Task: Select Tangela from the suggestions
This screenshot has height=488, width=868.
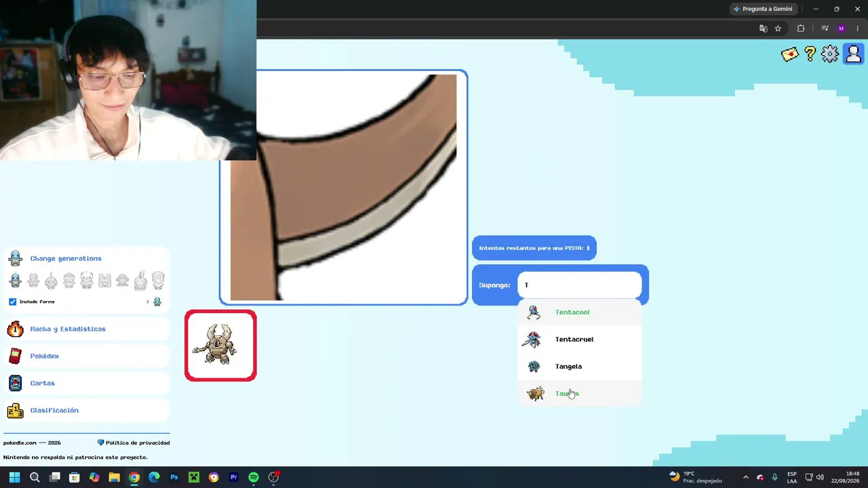Action: pos(580,367)
